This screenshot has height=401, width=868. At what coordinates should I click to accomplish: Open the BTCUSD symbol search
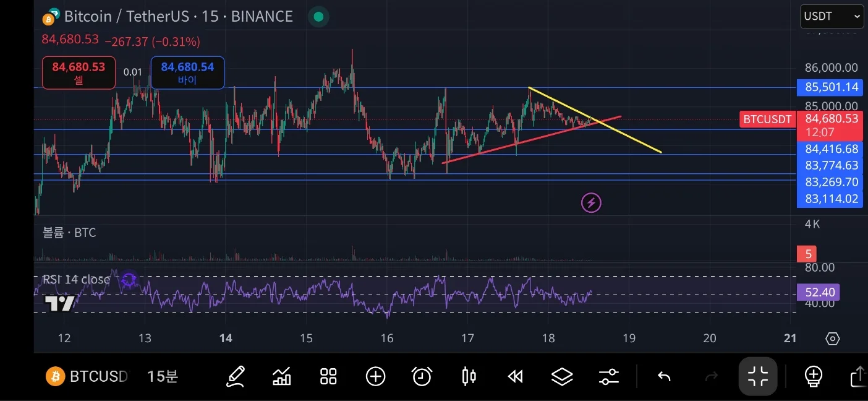87,376
